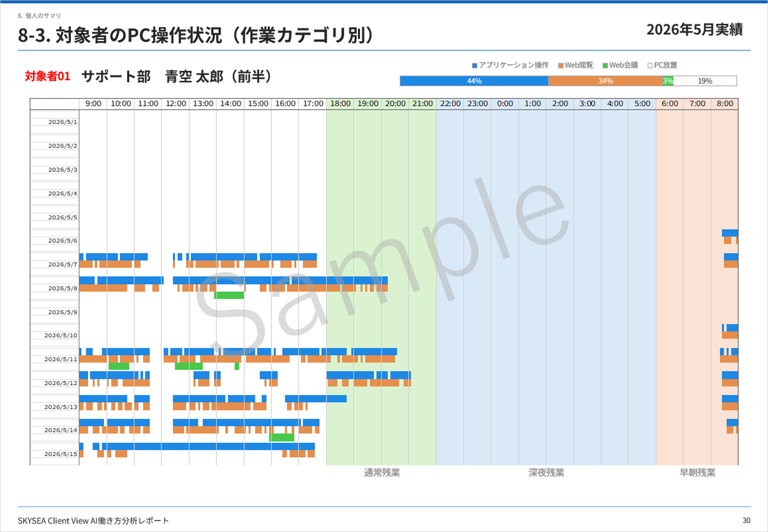Click the 4:00 time column header
The height and width of the screenshot is (532, 768).
615,104
